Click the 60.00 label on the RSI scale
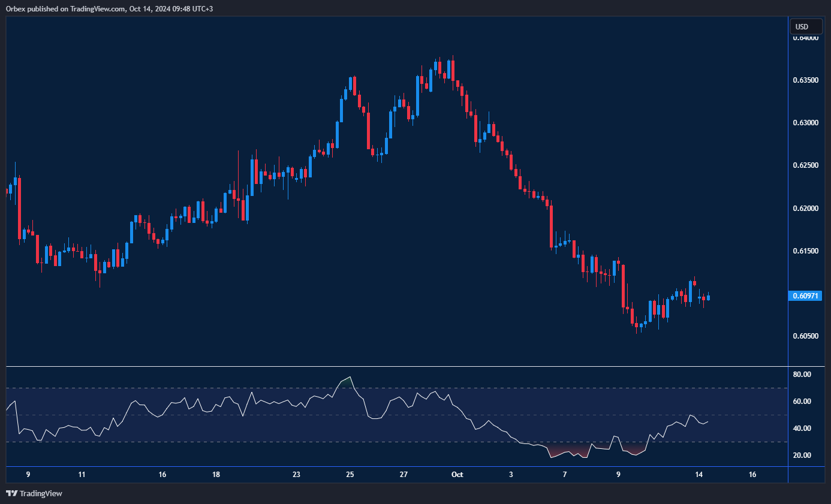The image size is (831, 504). [802, 402]
